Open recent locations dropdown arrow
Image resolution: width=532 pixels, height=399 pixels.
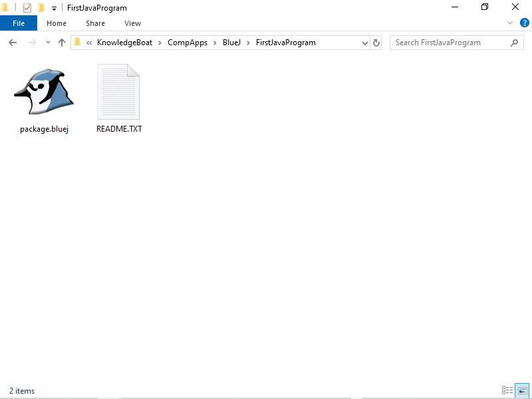click(48, 43)
